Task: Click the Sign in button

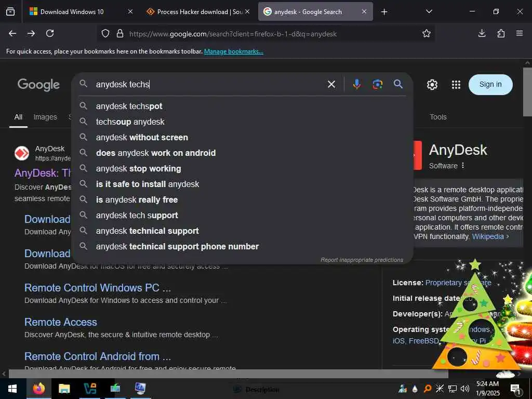Action: tap(490, 85)
